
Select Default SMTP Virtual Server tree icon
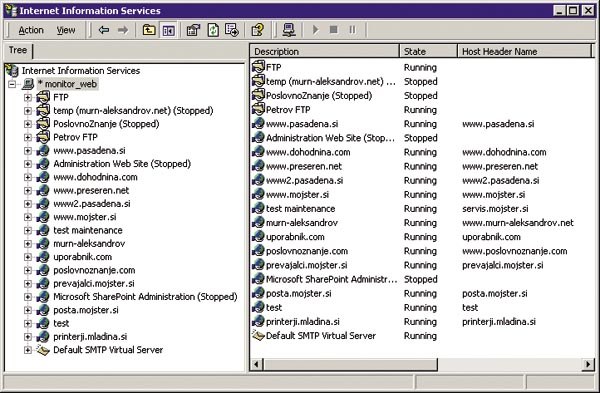point(43,350)
